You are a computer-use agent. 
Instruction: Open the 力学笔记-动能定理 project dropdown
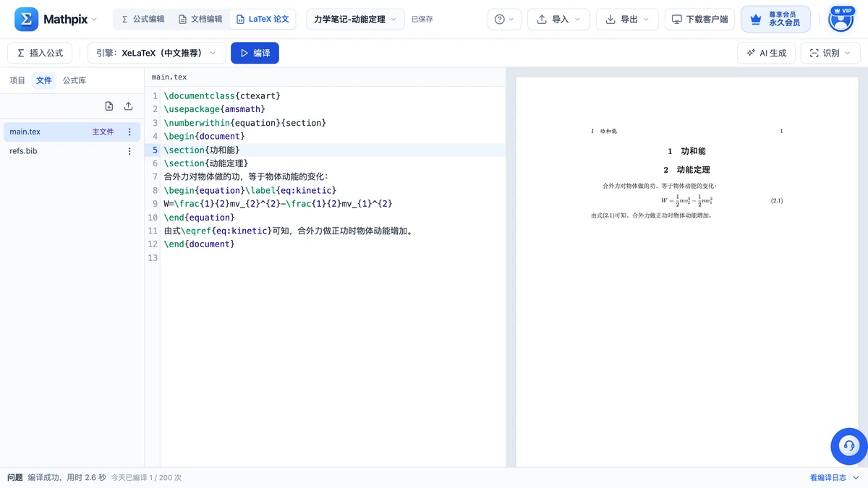point(355,20)
